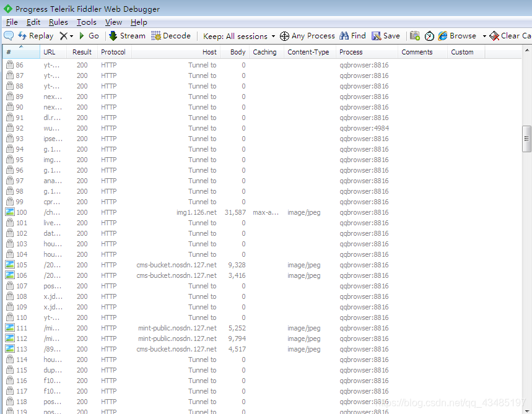Click the vertical scrollbar thumb
This screenshot has height=414, width=532.
(526, 139)
